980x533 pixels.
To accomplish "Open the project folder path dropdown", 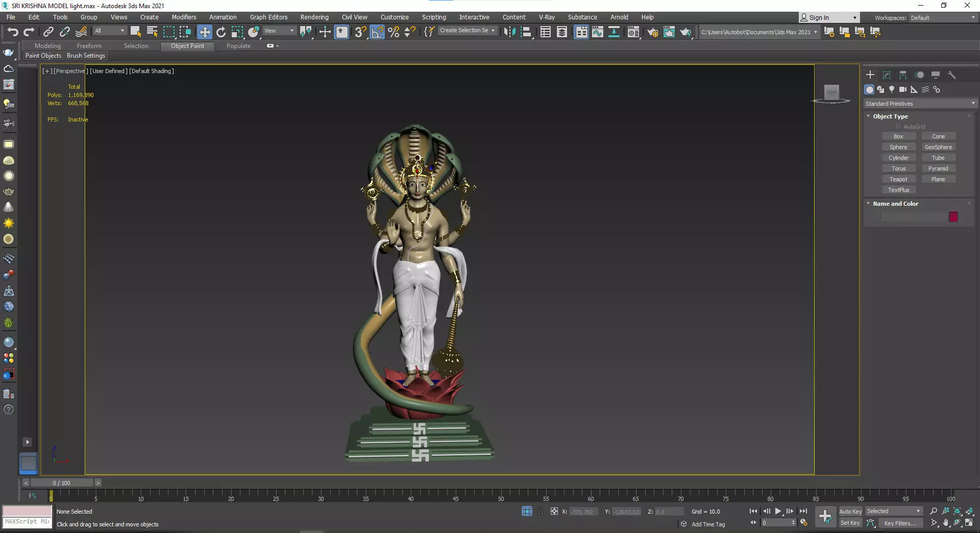I will pos(759,32).
